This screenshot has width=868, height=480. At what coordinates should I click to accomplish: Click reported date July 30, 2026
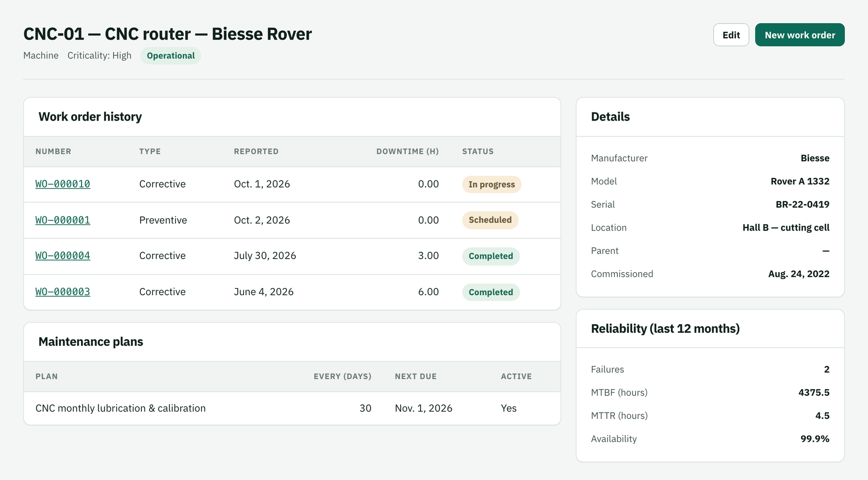coord(265,256)
